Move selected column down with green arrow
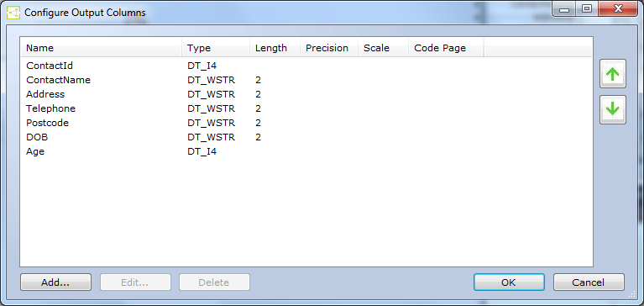 pyautogui.click(x=612, y=109)
